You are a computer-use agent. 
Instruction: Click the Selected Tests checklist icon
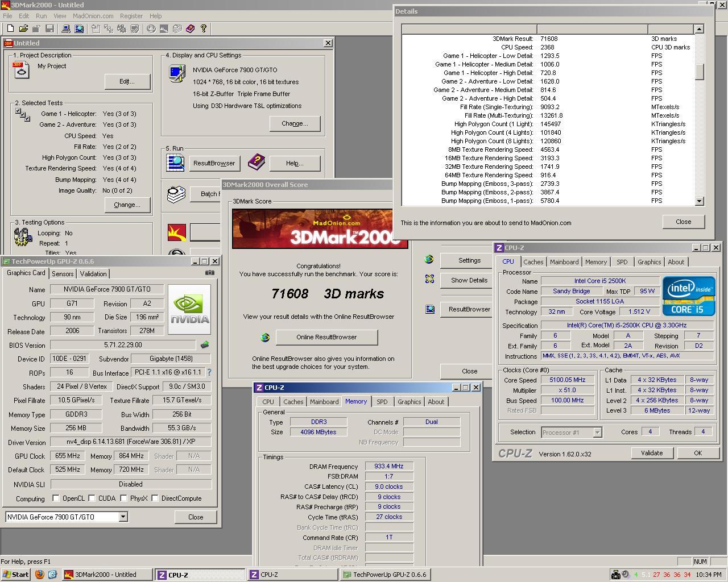(23, 115)
